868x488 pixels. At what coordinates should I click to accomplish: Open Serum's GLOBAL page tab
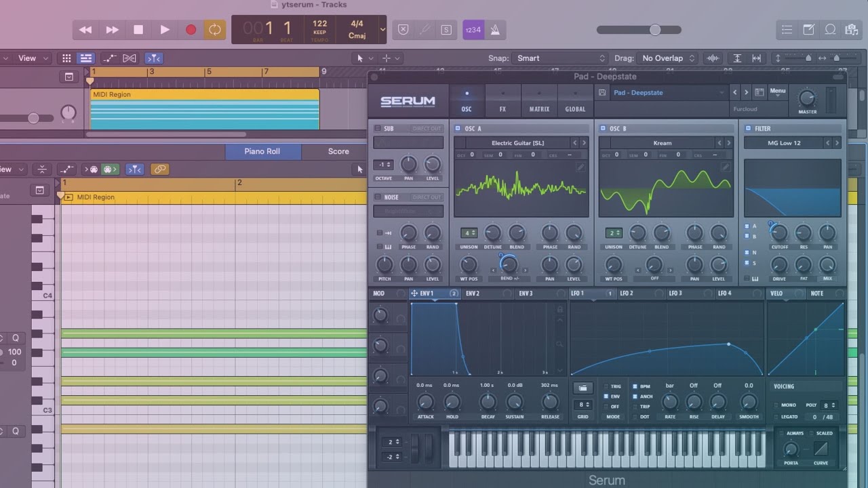point(575,101)
